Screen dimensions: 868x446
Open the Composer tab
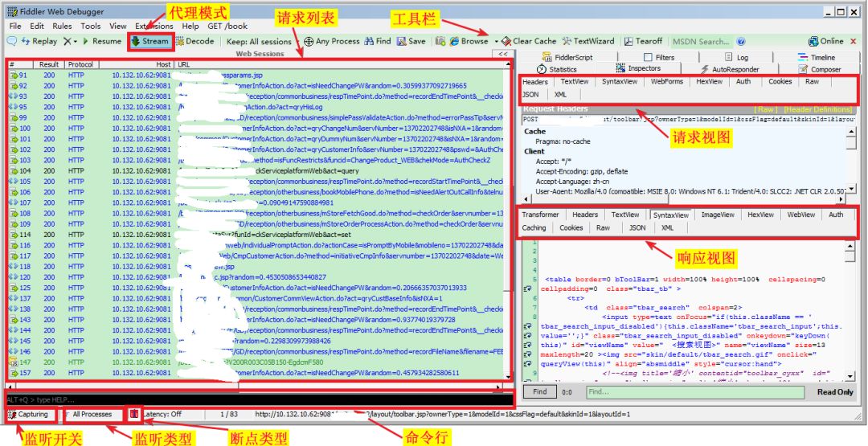[x=819, y=69]
